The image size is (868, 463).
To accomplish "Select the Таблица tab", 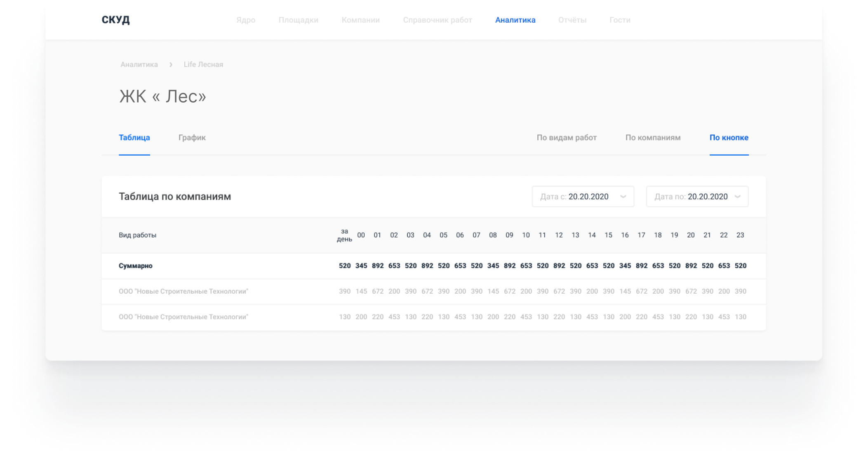I will point(134,138).
